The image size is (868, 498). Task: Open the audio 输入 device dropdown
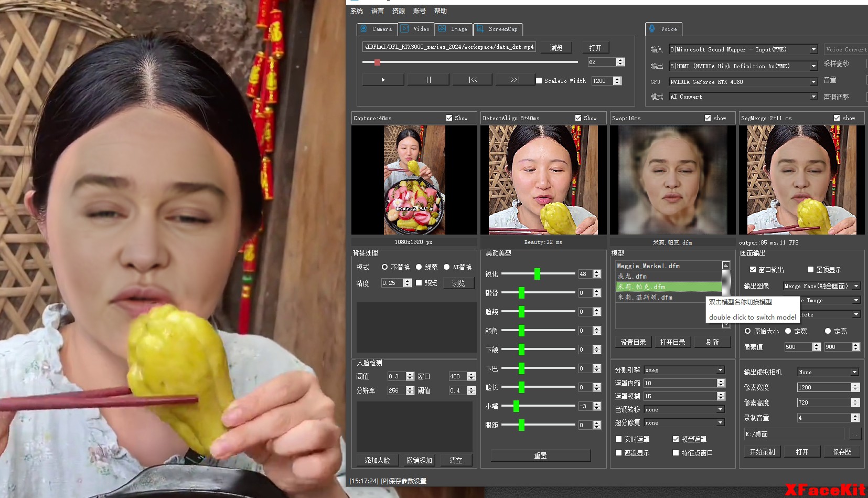tap(743, 49)
